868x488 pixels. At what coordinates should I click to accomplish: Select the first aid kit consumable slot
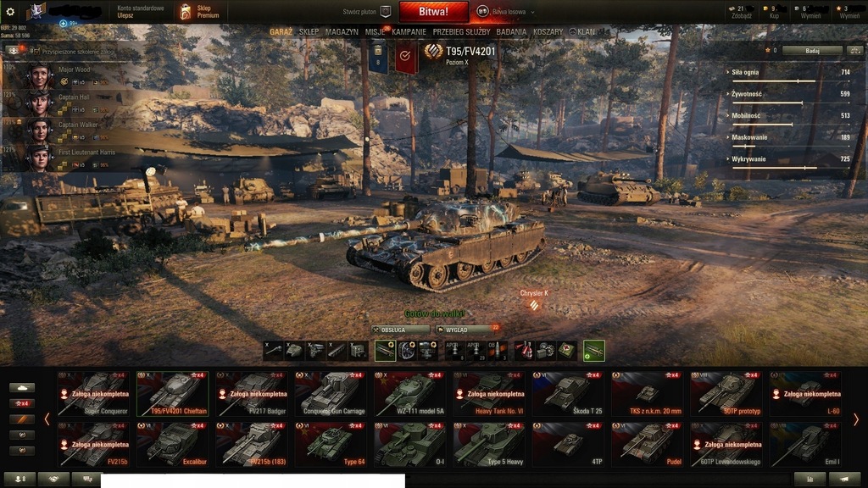tap(566, 350)
